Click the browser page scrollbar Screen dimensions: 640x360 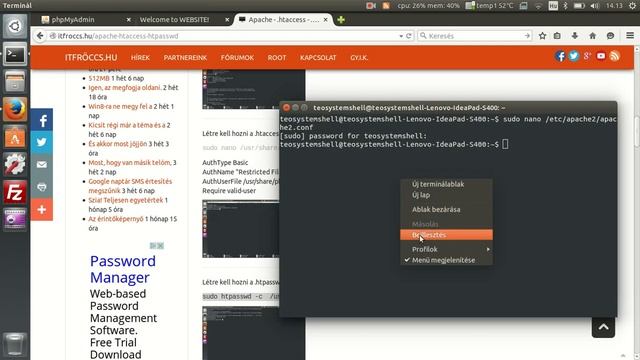coord(637,131)
